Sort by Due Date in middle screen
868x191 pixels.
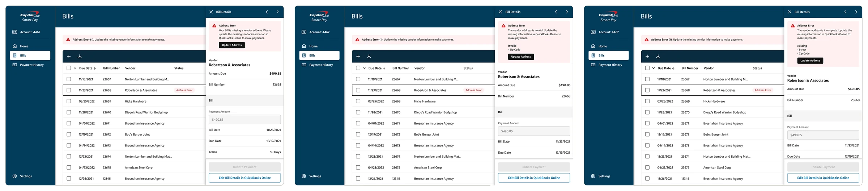[x=377, y=68]
